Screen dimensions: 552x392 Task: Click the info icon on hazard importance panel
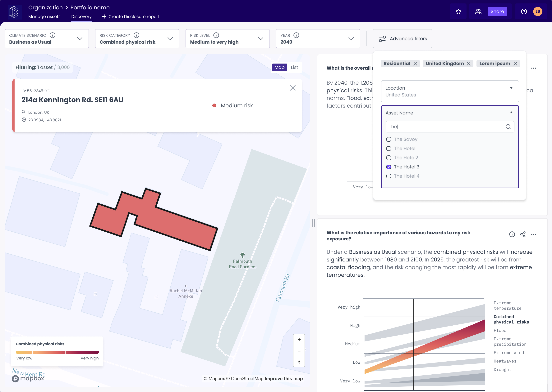click(x=512, y=235)
